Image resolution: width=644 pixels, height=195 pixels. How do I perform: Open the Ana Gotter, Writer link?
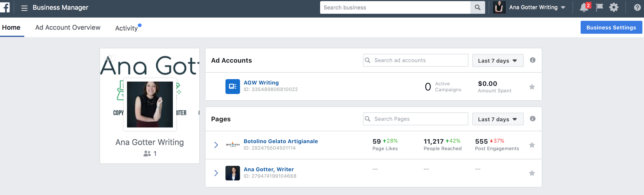[x=269, y=169]
